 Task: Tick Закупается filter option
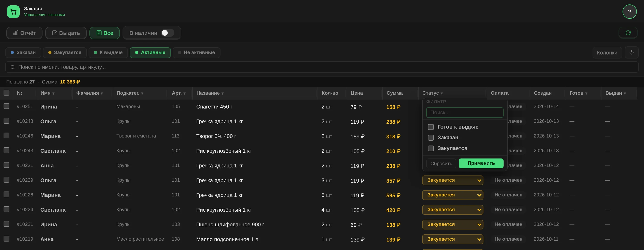[x=431, y=148]
